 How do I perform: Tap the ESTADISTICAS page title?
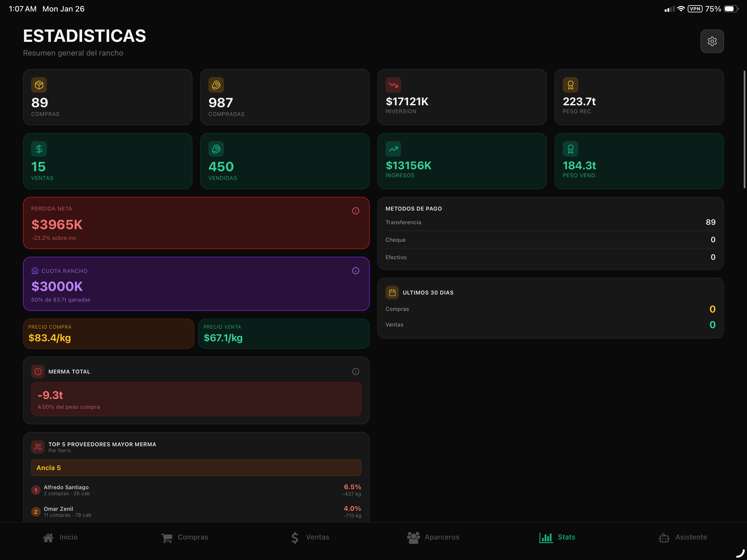click(x=84, y=36)
